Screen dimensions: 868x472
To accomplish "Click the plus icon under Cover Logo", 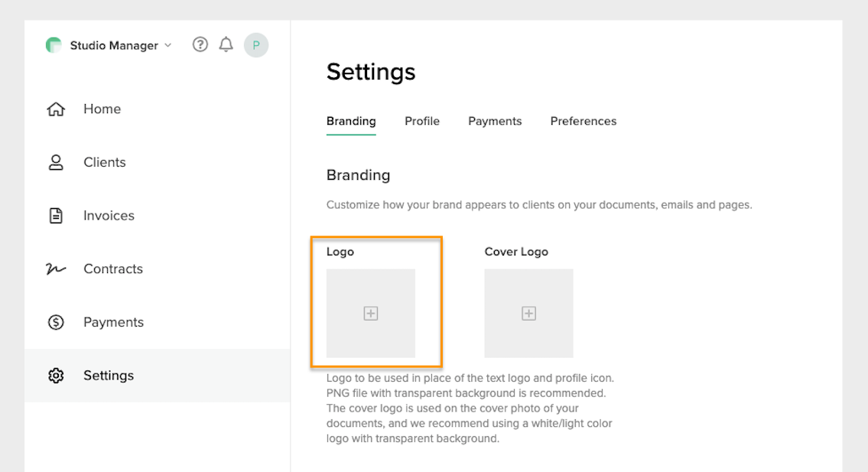I will (528, 314).
